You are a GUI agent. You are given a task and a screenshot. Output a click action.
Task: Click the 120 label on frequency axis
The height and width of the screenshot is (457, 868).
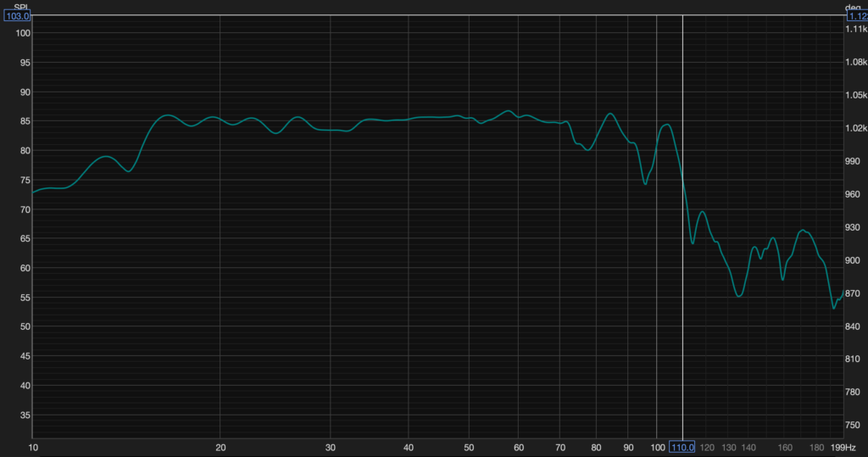click(x=707, y=448)
